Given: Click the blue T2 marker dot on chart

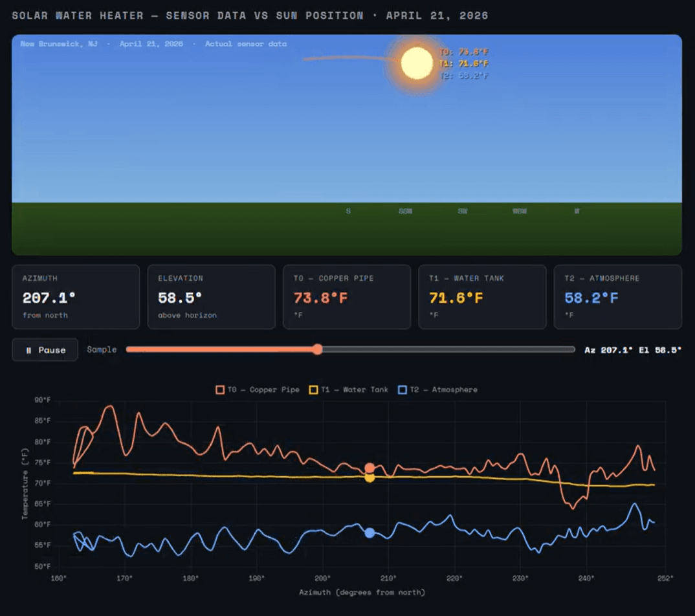Looking at the screenshot, I should click(370, 533).
